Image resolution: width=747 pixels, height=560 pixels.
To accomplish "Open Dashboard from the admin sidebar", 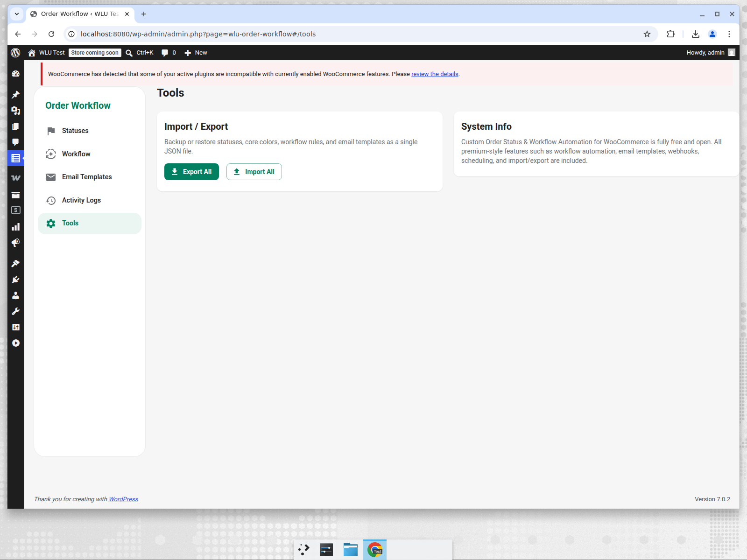I will click(x=15, y=74).
